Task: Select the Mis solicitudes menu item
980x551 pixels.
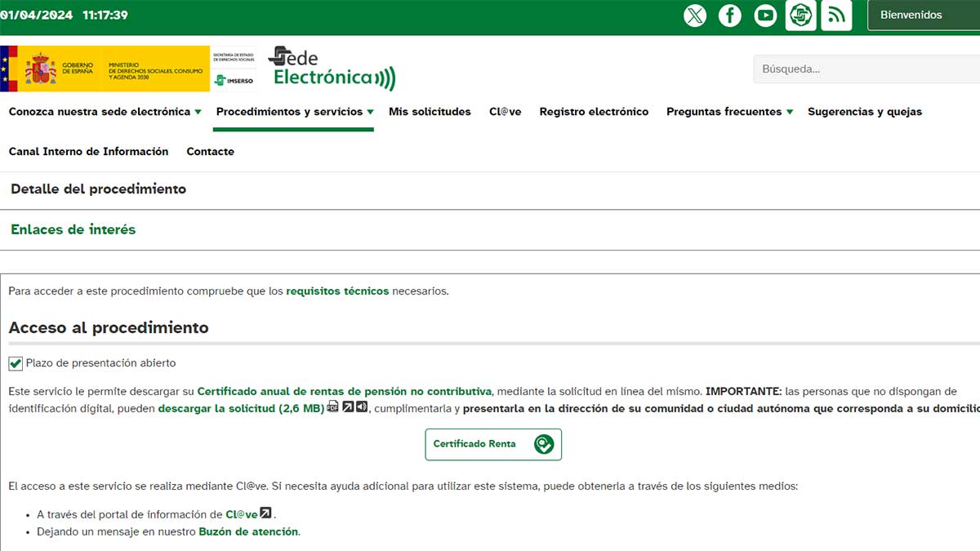Action: 430,112
